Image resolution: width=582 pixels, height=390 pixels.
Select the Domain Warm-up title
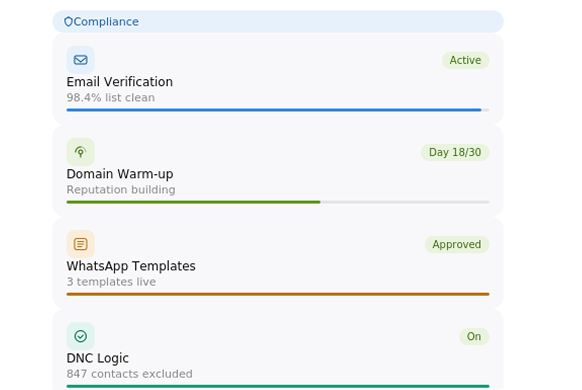click(x=120, y=174)
